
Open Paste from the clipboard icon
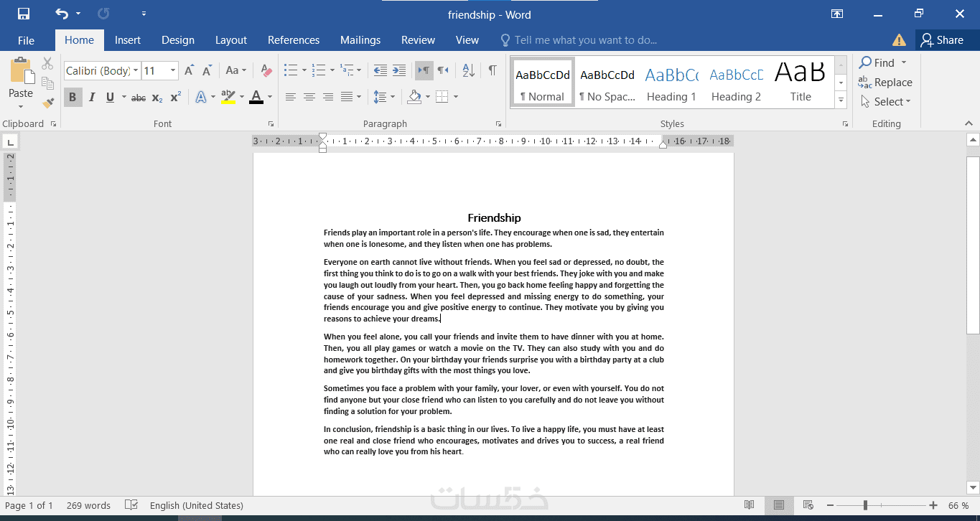tap(21, 72)
